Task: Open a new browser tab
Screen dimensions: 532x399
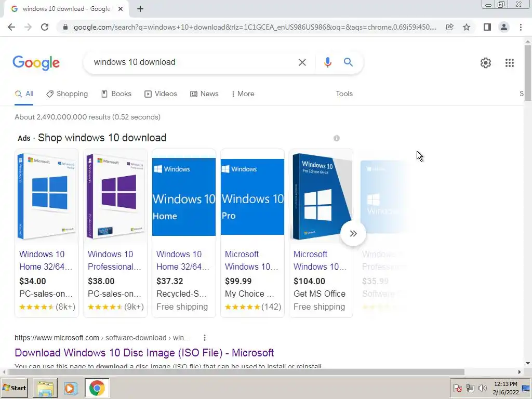Action: [x=140, y=9]
